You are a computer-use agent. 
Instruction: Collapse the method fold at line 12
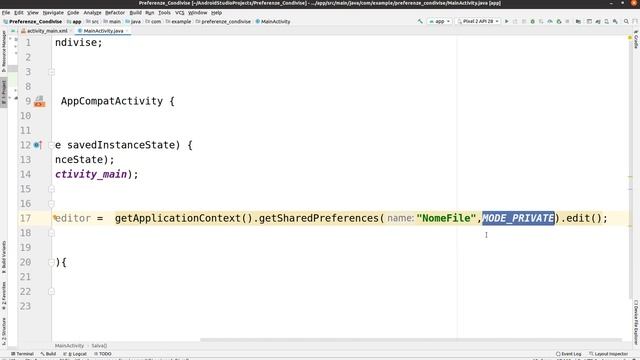click(x=51, y=145)
